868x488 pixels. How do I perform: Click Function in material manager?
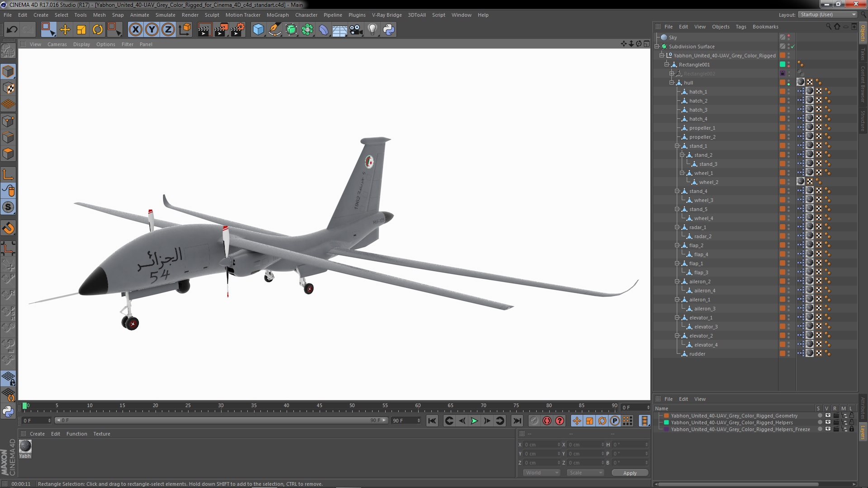(x=76, y=434)
